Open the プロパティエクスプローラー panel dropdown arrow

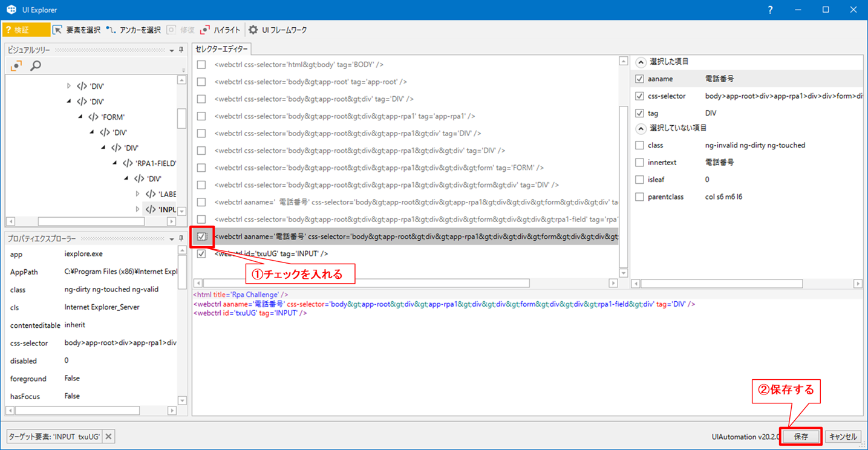coord(172,239)
